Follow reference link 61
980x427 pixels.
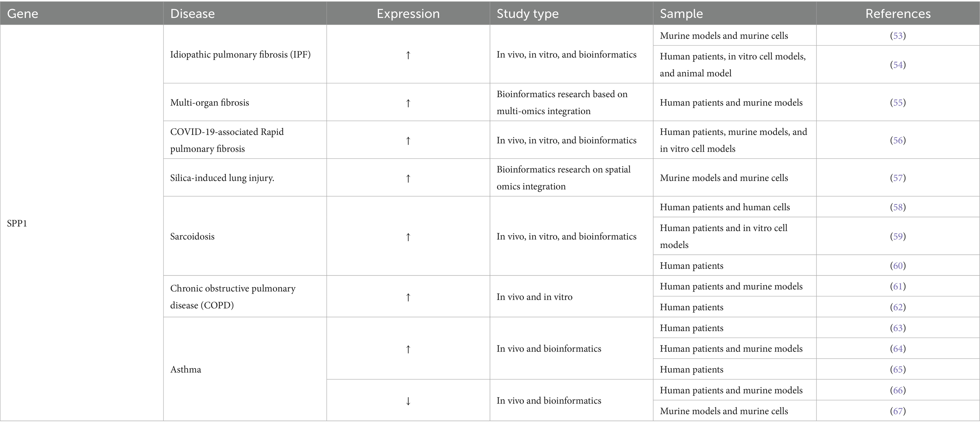click(898, 286)
